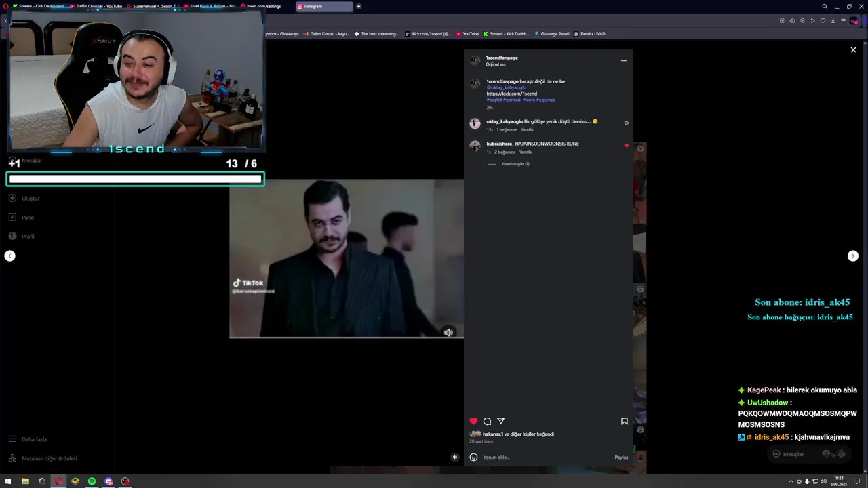
Task: Open the #komedi hashtag
Action: 512,100
